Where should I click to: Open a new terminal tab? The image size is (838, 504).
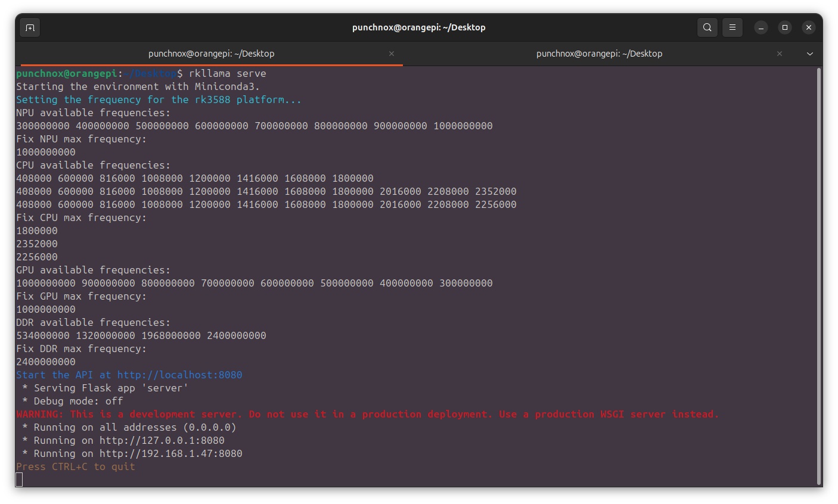click(30, 27)
